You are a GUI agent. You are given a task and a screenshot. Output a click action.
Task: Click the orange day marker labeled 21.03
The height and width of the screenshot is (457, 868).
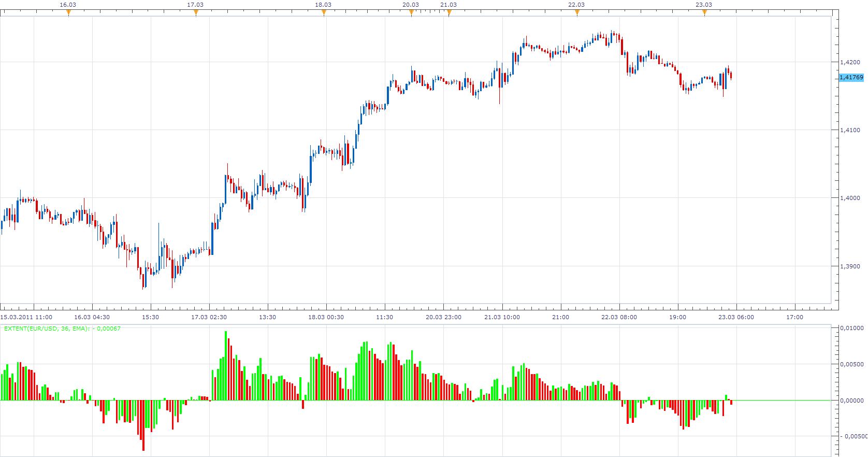(x=449, y=13)
